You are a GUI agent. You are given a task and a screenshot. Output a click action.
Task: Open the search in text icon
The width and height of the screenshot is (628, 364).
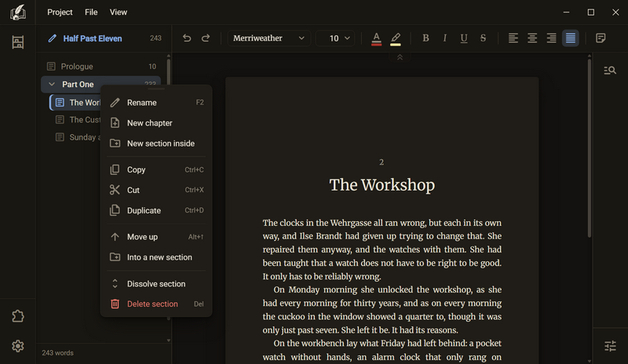[x=610, y=71]
